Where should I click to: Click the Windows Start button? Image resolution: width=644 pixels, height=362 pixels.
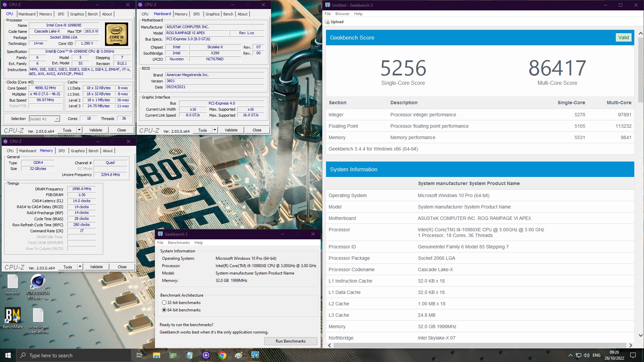(8, 355)
